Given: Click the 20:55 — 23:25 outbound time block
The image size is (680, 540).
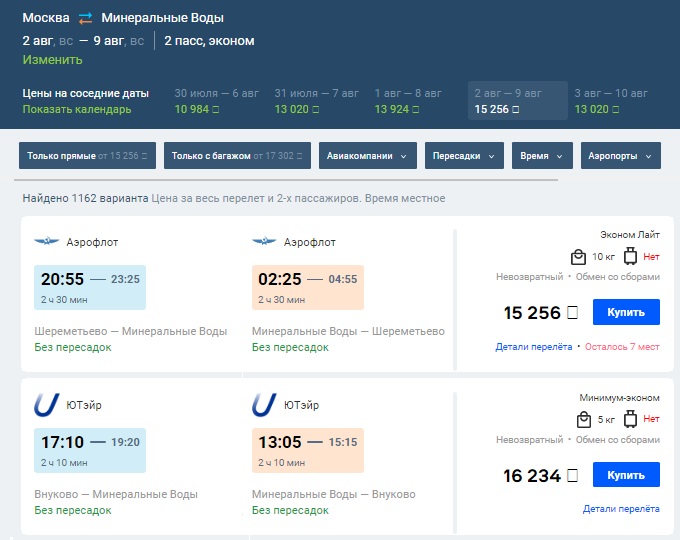Looking at the screenshot, I should pyautogui.click(x=90, y=287).
